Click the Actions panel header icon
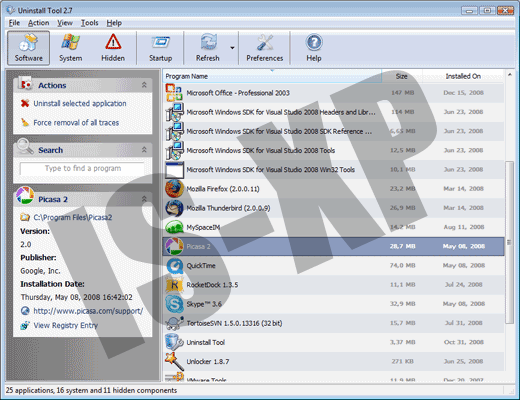This screenshot has width=520, height=400. coord(26,83)
